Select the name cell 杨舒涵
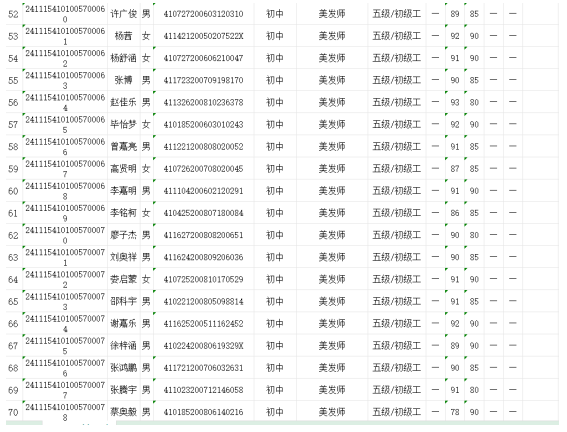 coord(124,58)
